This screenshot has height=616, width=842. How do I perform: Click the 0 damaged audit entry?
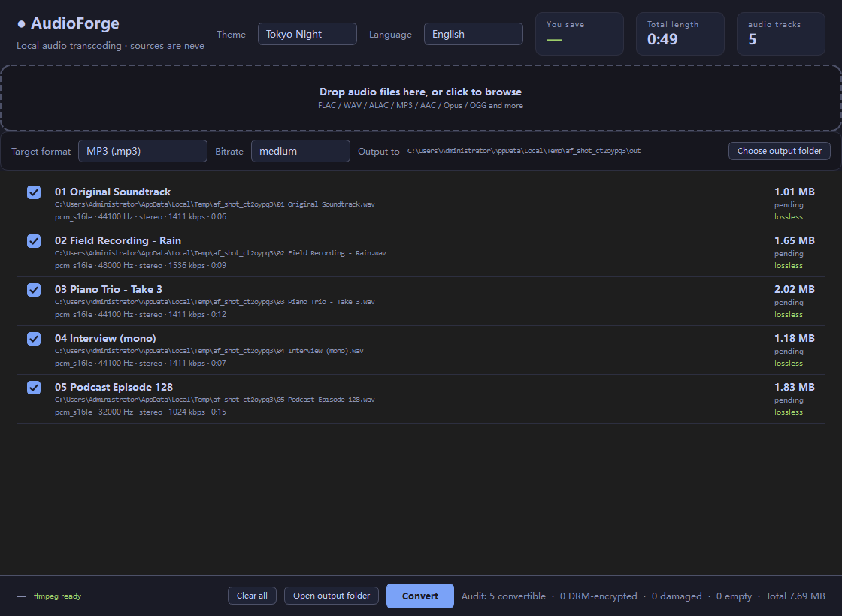click(677, 596)
